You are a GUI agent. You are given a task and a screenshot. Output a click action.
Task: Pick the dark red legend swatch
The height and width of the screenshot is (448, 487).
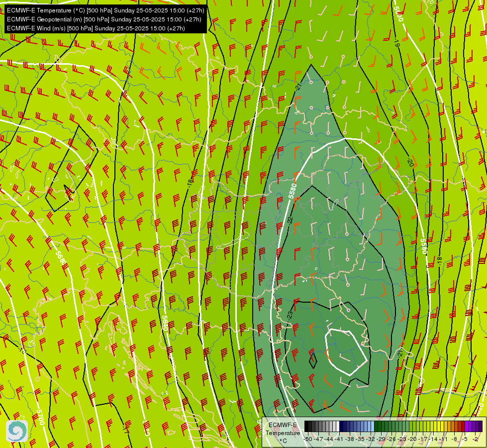(463, 427)
